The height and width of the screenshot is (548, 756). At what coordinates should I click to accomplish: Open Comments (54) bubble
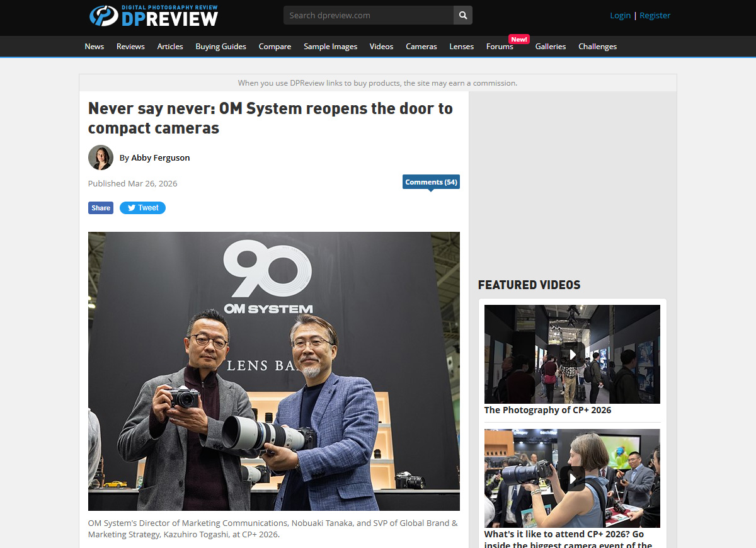coord(431,182)
